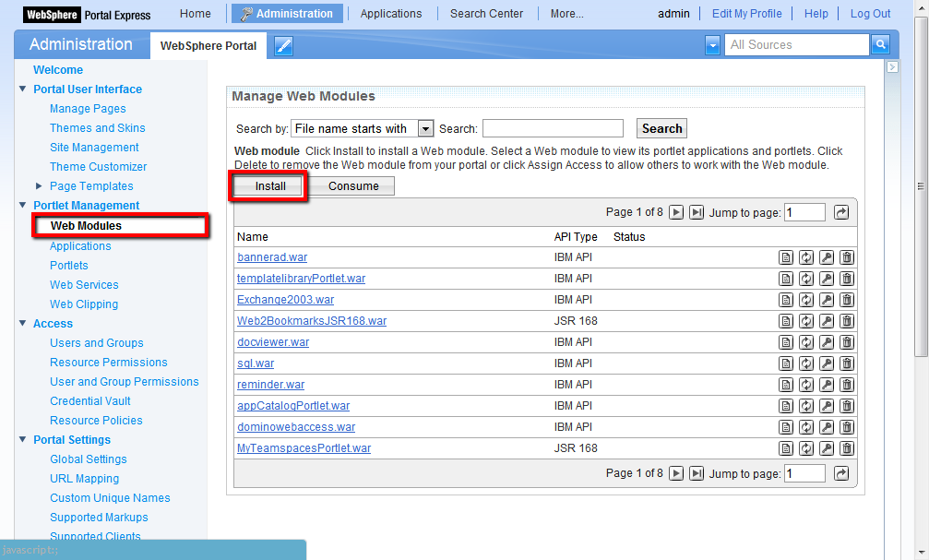Key icon in sql.war row

827,363
